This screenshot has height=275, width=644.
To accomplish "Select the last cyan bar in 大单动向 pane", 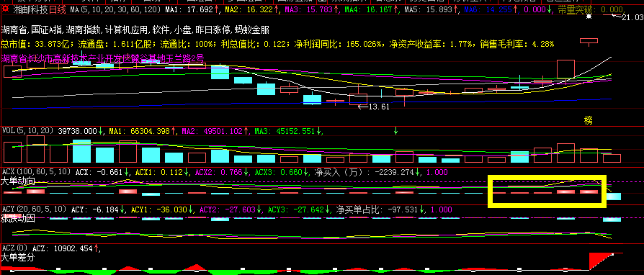I will 614,197.
